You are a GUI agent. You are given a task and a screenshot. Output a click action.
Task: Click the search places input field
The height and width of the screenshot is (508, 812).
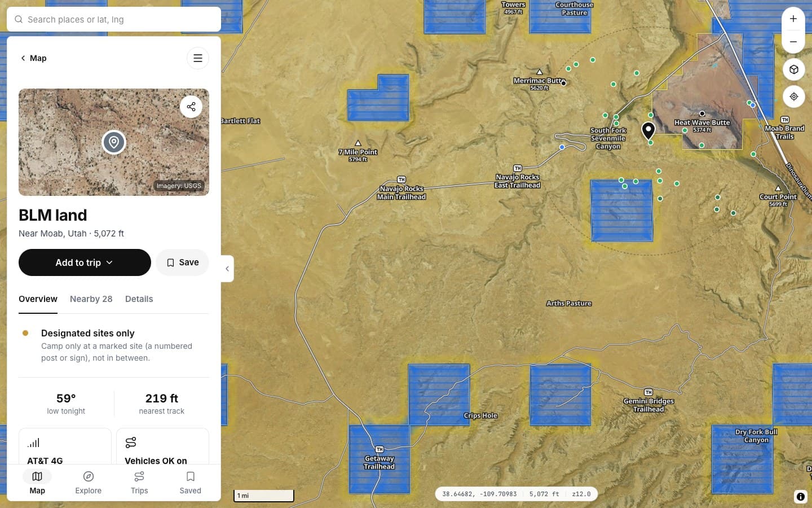click(x=114, y=19)
